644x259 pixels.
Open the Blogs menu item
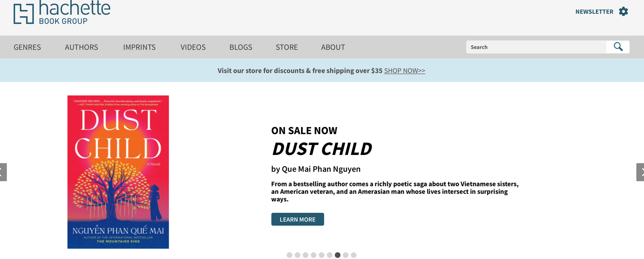pyautogui.click(x=240, y=47)
